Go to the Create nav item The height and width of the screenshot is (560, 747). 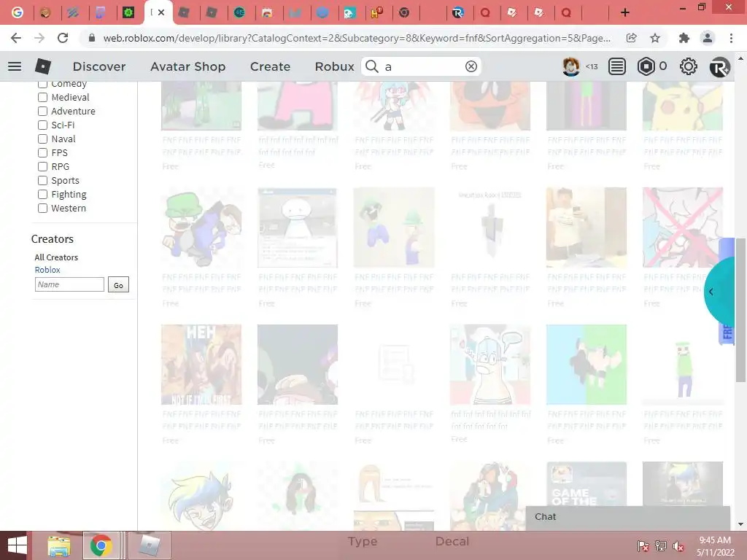point(270,66)
